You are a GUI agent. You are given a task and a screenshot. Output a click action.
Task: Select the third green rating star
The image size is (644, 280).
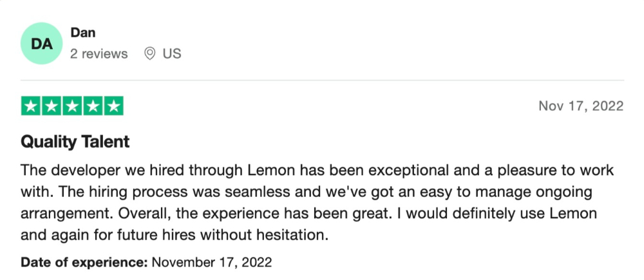coord(72,106)
